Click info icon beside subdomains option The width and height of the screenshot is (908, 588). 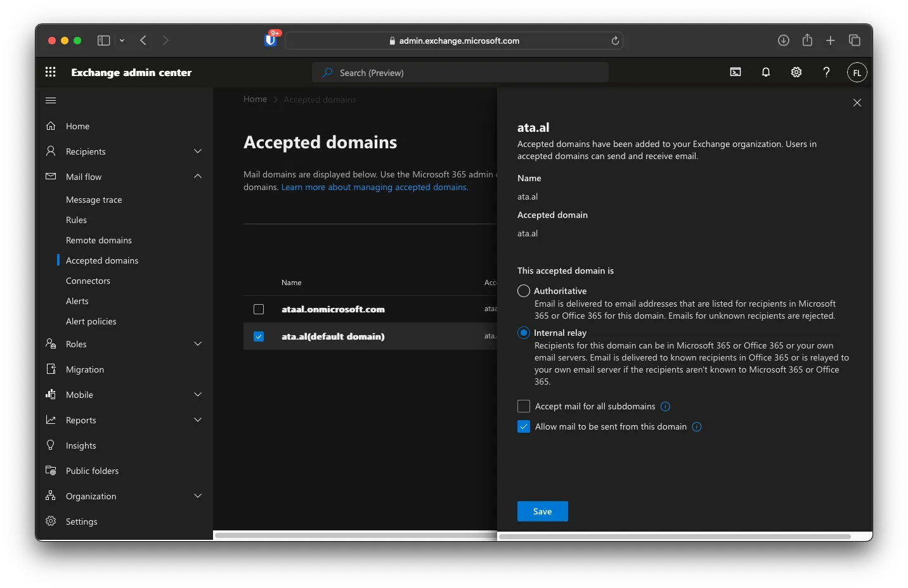[665, 406]
